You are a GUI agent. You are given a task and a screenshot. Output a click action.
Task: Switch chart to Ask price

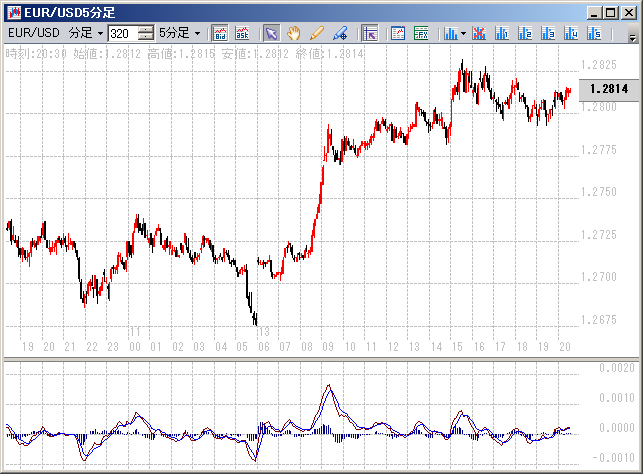point(242,33)
